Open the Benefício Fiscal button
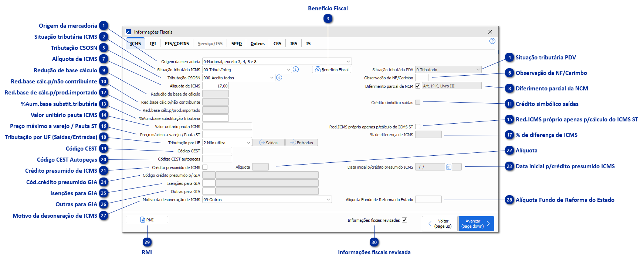 click(x=332, y=69)
